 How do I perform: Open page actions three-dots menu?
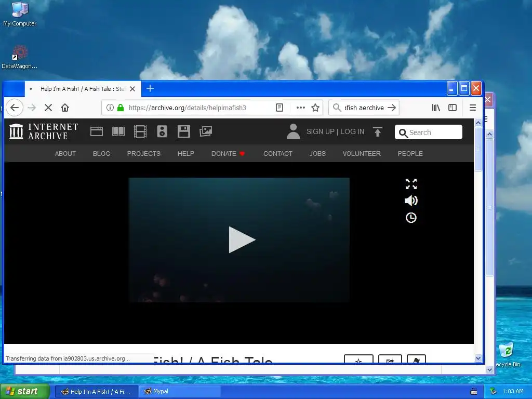(301, 108)
